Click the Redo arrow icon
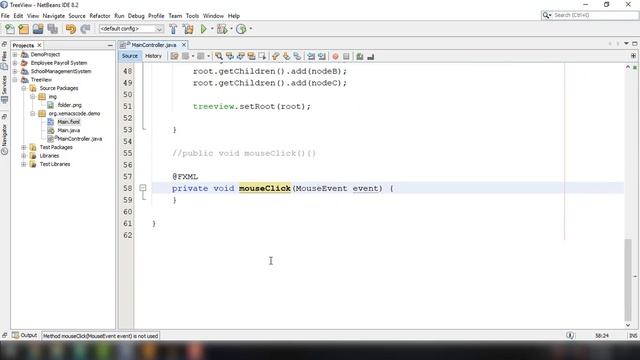This screenshot has height=360, width=640. point(85,29)
